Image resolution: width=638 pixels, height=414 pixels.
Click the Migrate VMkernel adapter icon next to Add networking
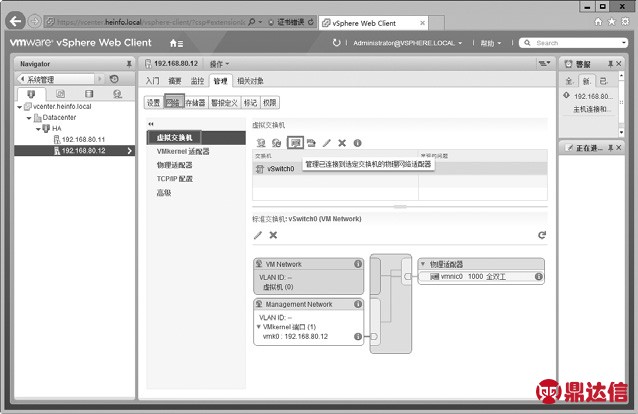[x=277, y=143]
